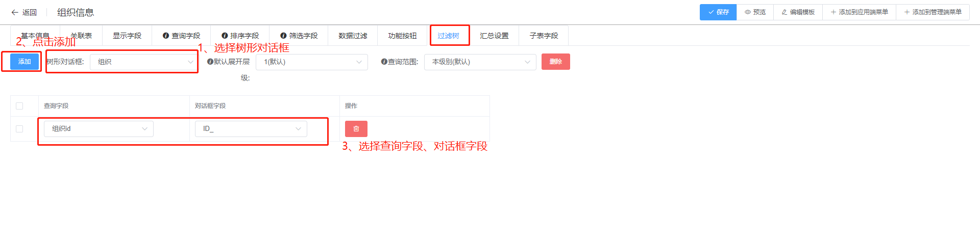
Task: Switch to the 过滤树 tab
Action: [448, 36]
